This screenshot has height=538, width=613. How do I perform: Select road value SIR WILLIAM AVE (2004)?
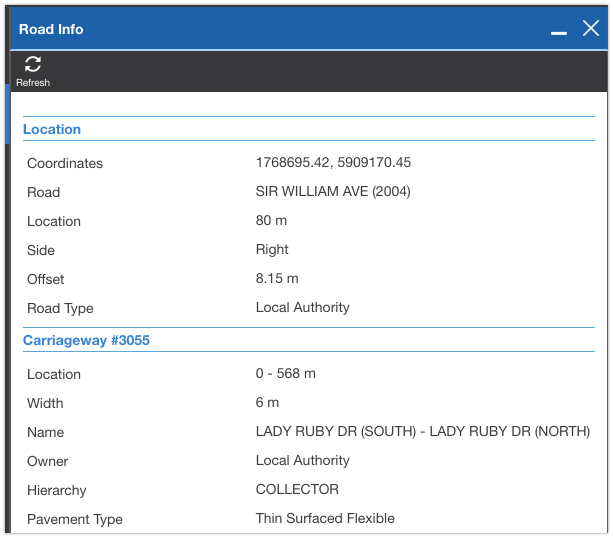click(x=333, y=192)
